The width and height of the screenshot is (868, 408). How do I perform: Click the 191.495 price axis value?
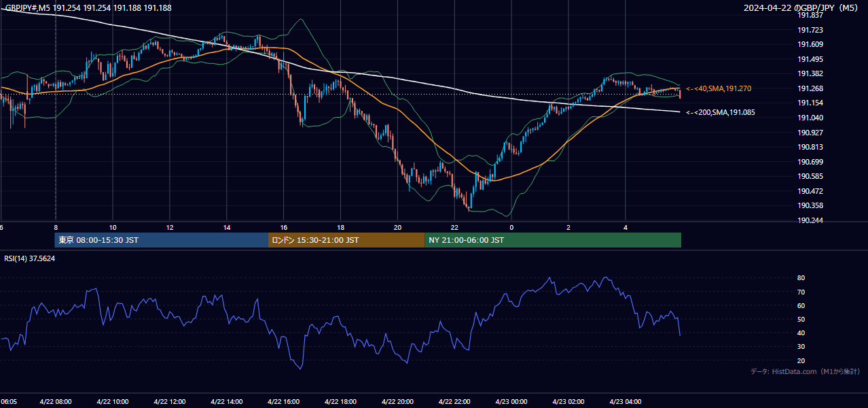(810, 59)
